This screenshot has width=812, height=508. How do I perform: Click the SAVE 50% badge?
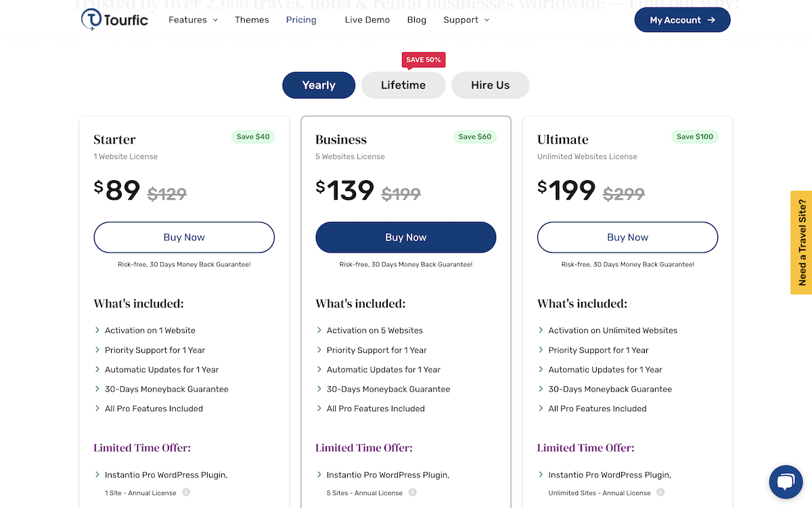424,60
